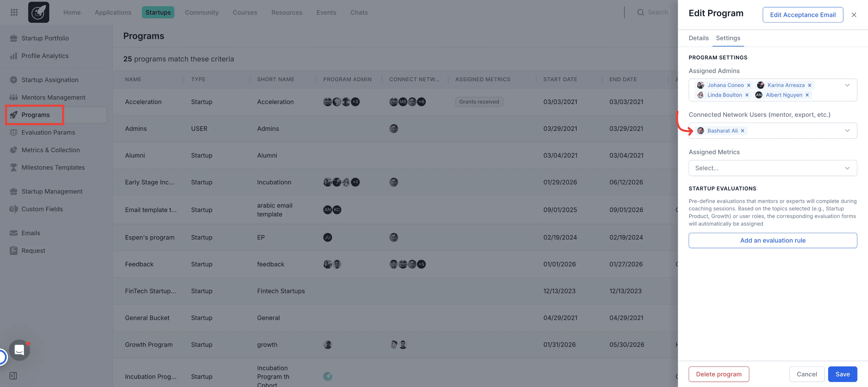This screenshot has width=868, height=387.
Task: Click the Milestones Templates trophy icon
Action: click(13, 167)
